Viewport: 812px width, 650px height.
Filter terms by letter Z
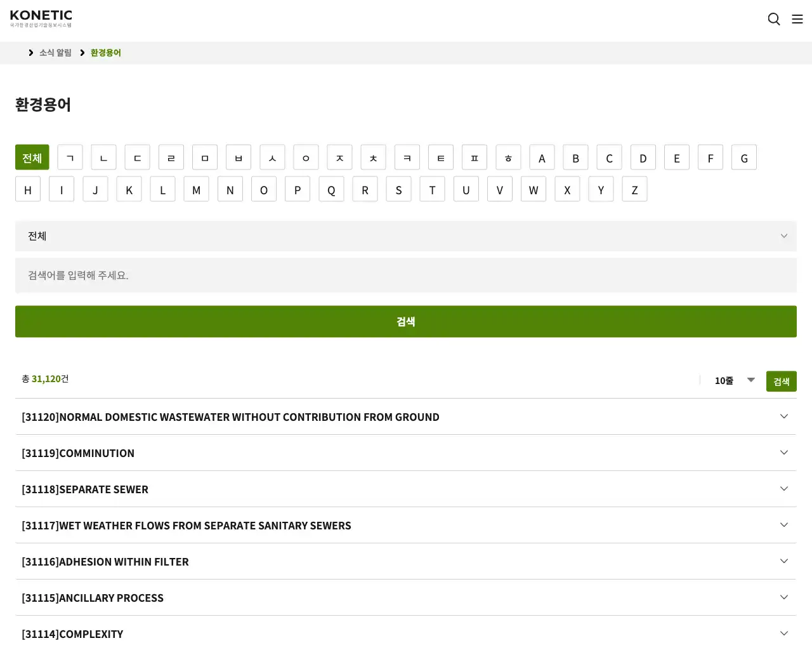(x=634, y=189)
